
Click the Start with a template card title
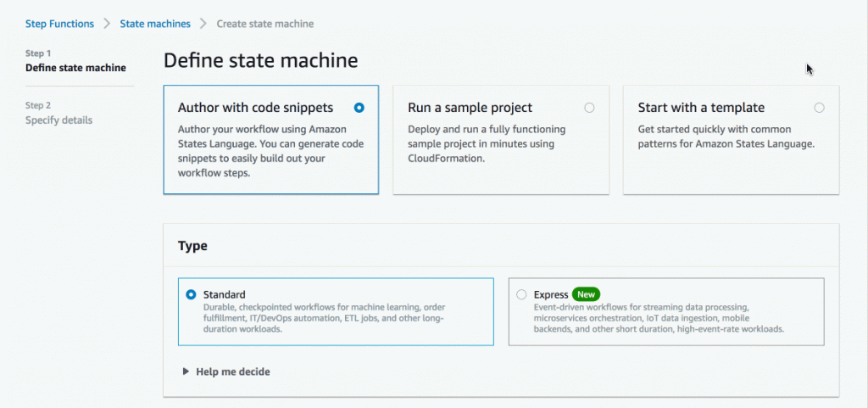click(701, 108)
